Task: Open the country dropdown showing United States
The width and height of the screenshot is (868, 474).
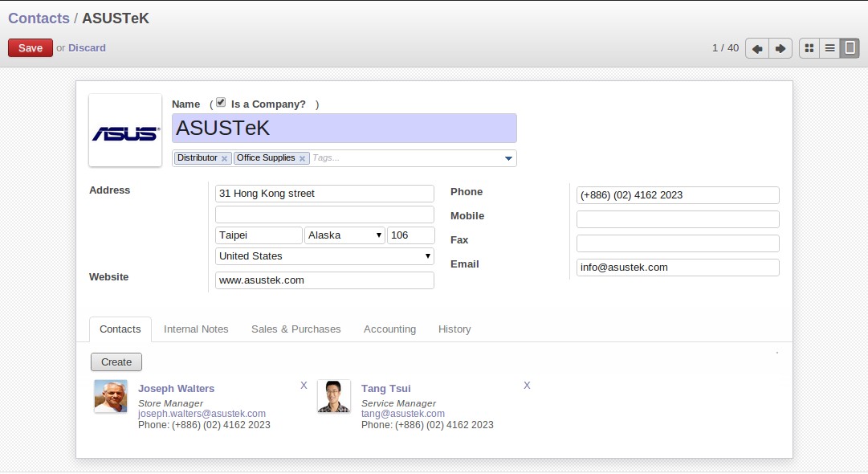Action: (x=324, y=255)
